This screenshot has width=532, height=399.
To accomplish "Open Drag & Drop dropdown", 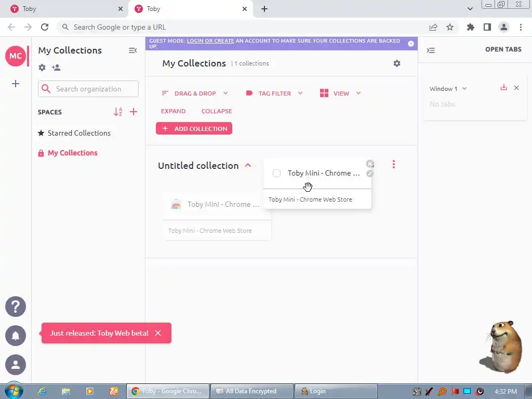I will [195, 94].
